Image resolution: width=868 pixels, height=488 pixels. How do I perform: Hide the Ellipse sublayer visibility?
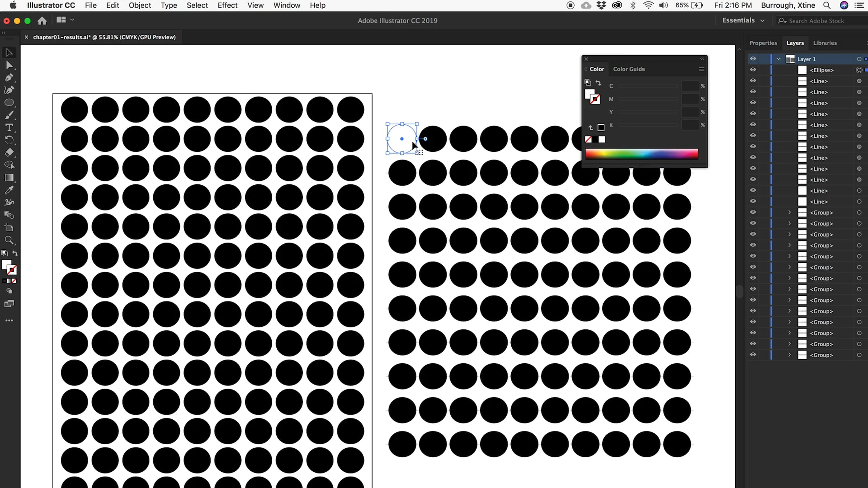753,70
